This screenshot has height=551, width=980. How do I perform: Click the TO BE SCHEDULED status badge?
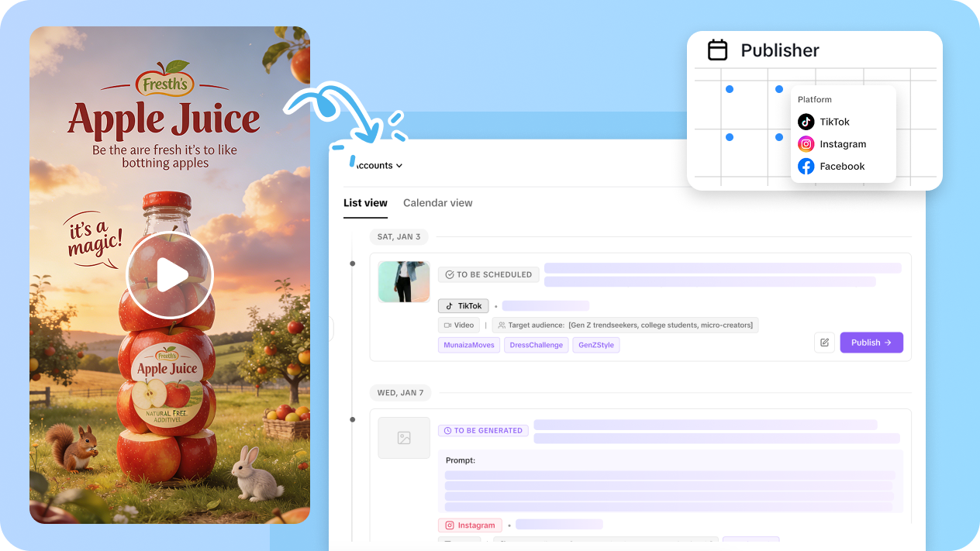coord(488,274)
